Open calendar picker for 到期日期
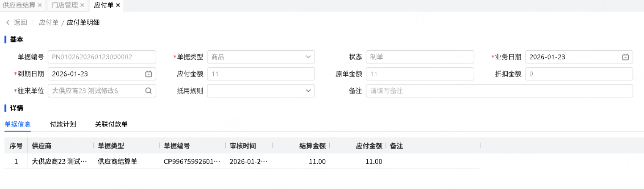 tap(149, 74)
